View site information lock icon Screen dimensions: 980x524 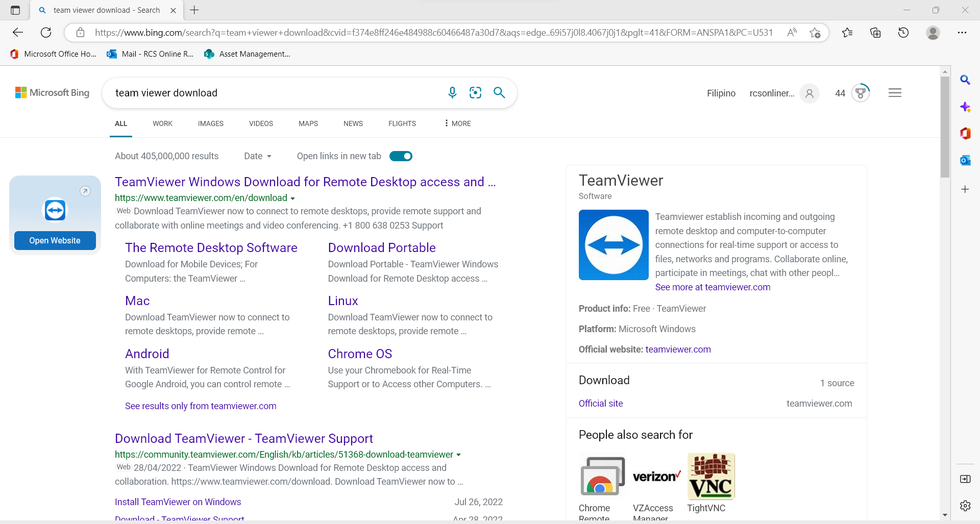pos(80,33)
